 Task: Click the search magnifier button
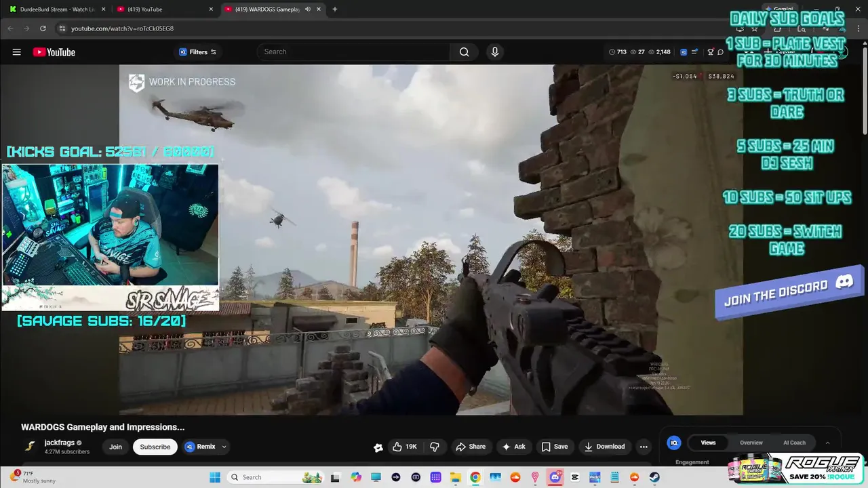464,52
